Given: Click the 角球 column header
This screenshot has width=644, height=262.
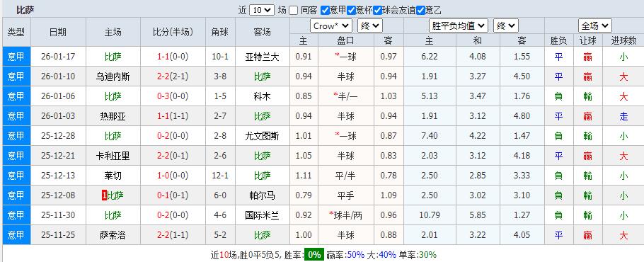Looking at the screenshot, I should [220, 32].
